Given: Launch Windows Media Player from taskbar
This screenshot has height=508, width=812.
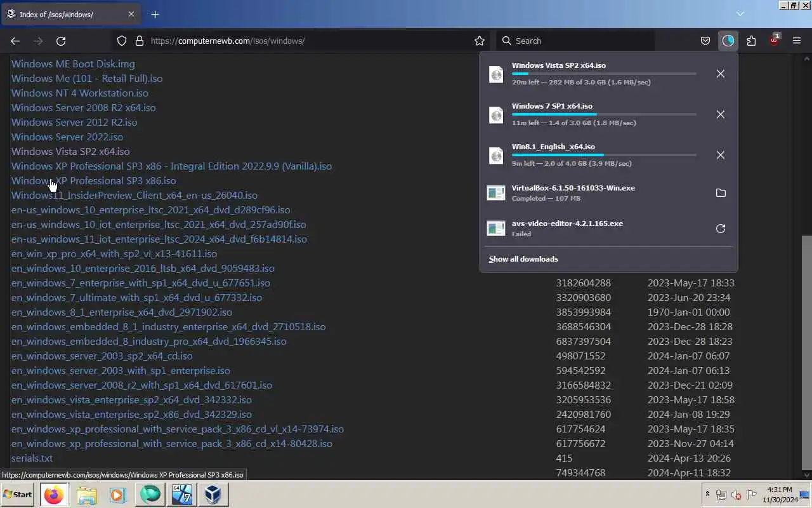Looking at the screenshot, I should pos(118,494).
